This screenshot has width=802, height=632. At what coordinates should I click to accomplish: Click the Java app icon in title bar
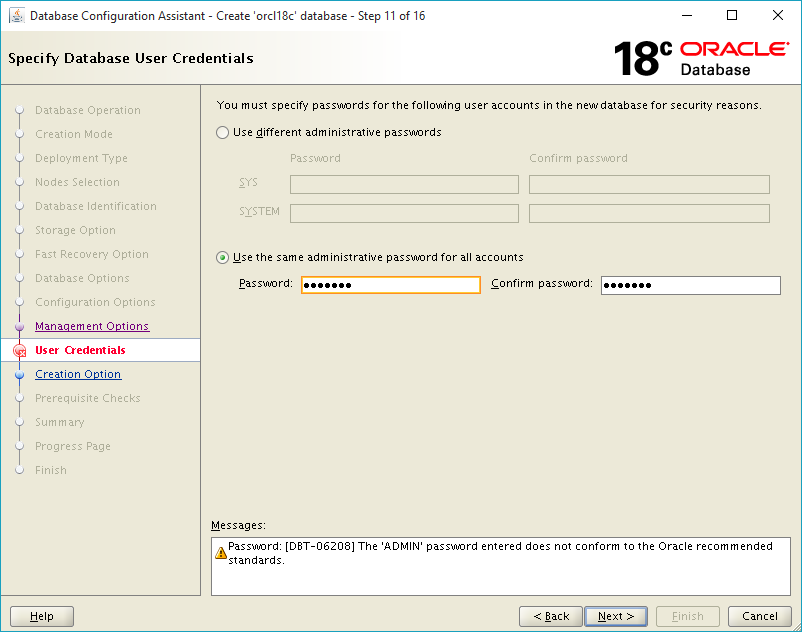click(x=16, y=16)
